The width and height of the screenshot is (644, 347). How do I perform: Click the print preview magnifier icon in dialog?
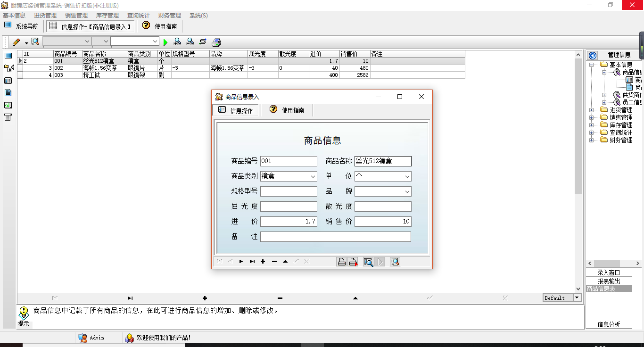pyautogui.click(x=368, y=262)
